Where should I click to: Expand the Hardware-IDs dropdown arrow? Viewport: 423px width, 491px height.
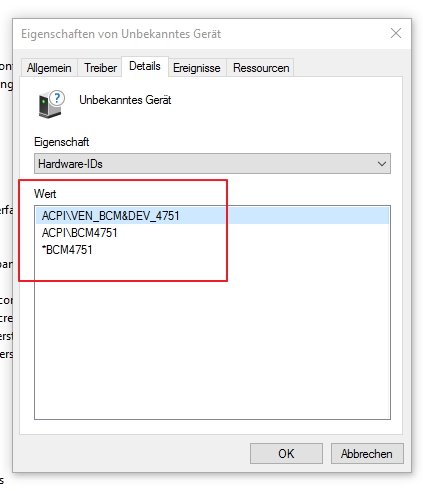click(x=382, y=164)
